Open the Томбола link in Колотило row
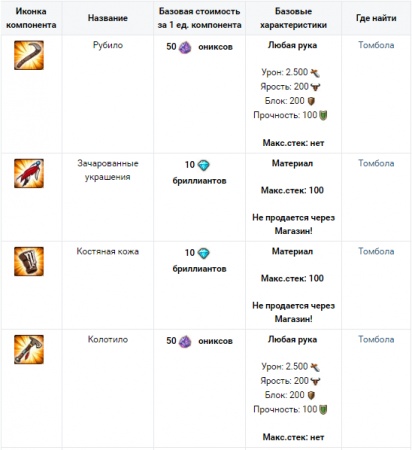The width and height of the screenshot is (412, 450). (x=376, y=339)
